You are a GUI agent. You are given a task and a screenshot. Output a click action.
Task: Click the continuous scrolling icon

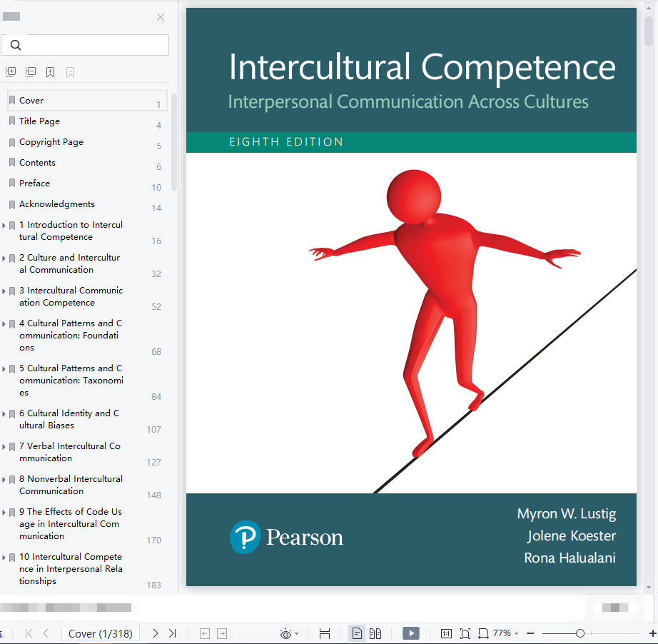pyautogui.click(x=325, y=633)
